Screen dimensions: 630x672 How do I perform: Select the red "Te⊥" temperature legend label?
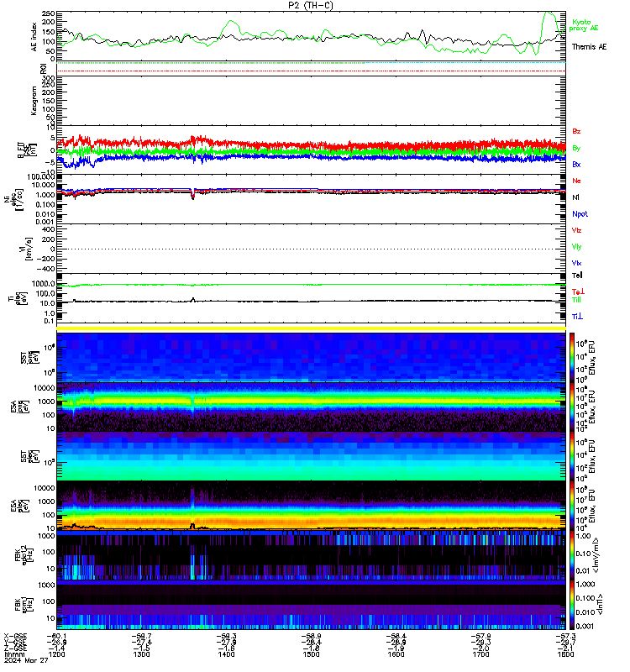(x=578, y=291)
